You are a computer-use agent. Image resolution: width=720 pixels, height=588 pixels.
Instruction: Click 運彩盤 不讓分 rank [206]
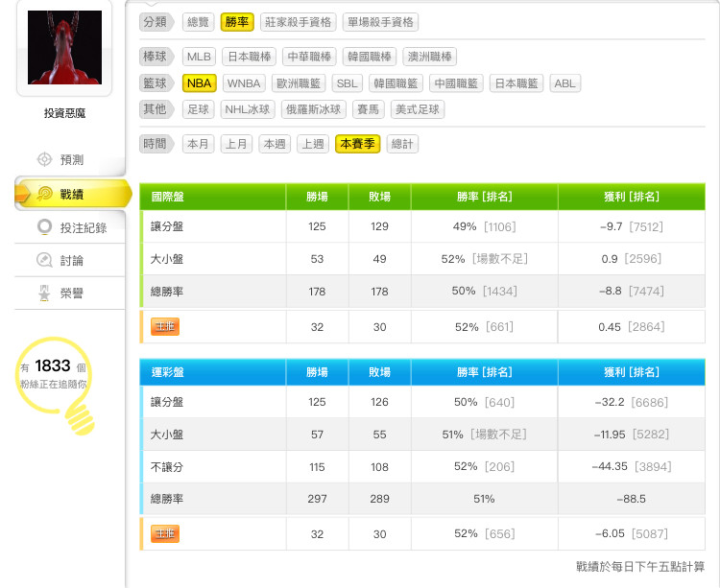[499, 466]
